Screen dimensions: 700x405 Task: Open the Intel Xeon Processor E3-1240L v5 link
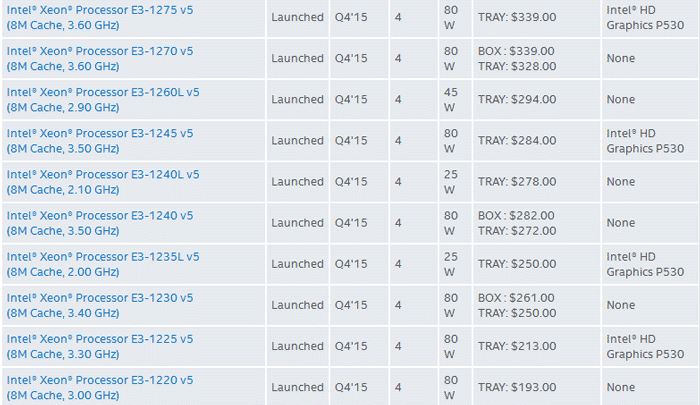pyautogui.click(x=103, y=182)
